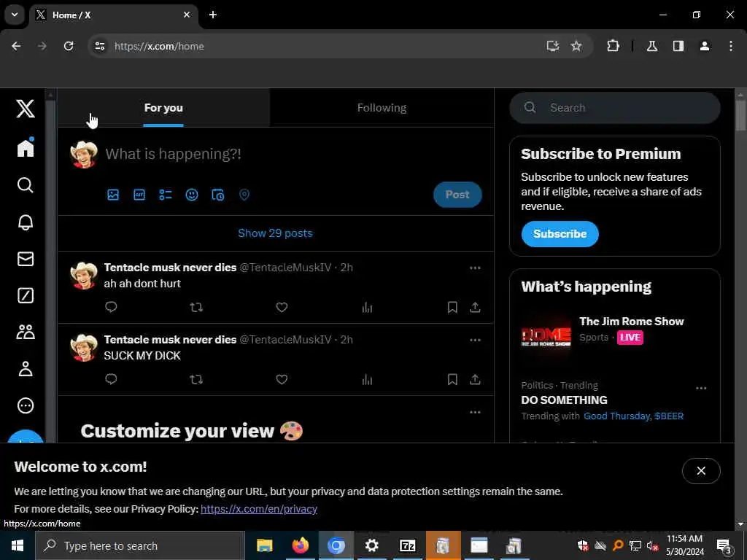Go back in browser history
The image size is (747, 560).
(x=16, y=46)
